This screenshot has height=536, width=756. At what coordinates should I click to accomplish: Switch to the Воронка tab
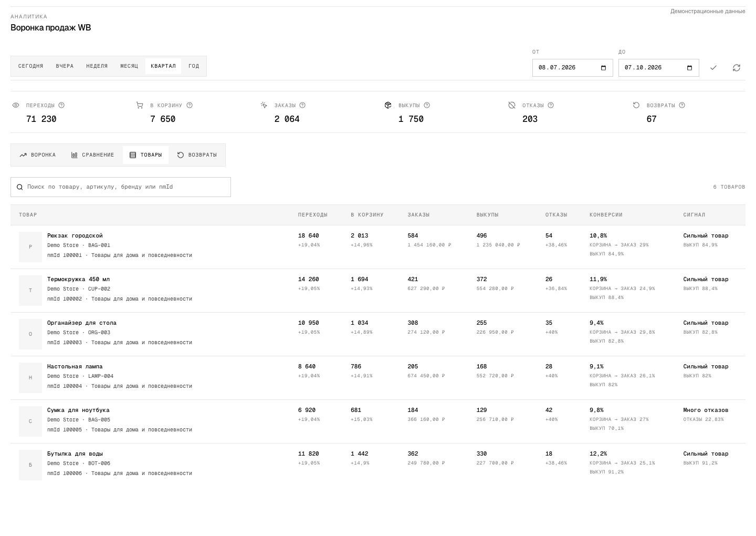click(x=38, y=155)
